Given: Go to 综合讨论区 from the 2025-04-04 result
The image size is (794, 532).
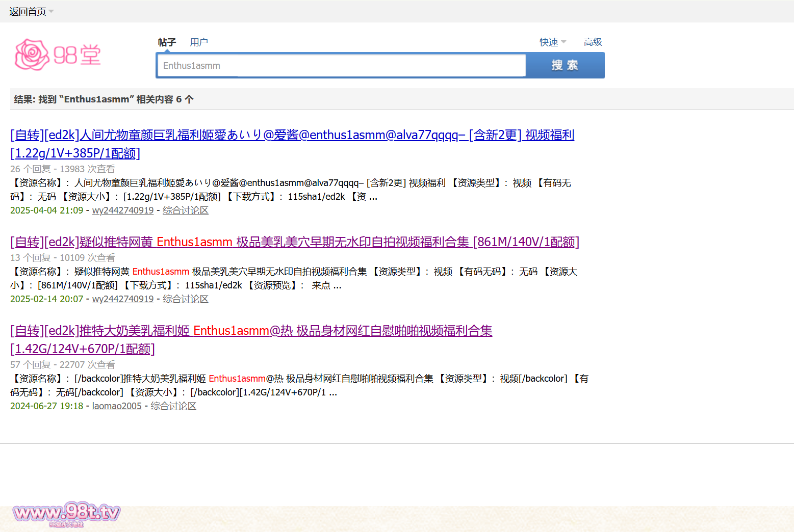Looking at the screenshot, I should 185,210.
